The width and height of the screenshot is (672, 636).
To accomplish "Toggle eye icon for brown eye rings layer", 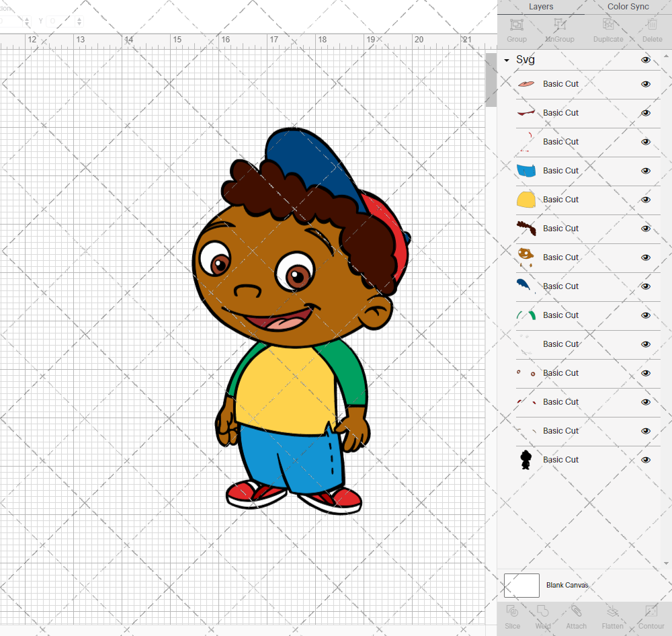I will tap(645, 373).
